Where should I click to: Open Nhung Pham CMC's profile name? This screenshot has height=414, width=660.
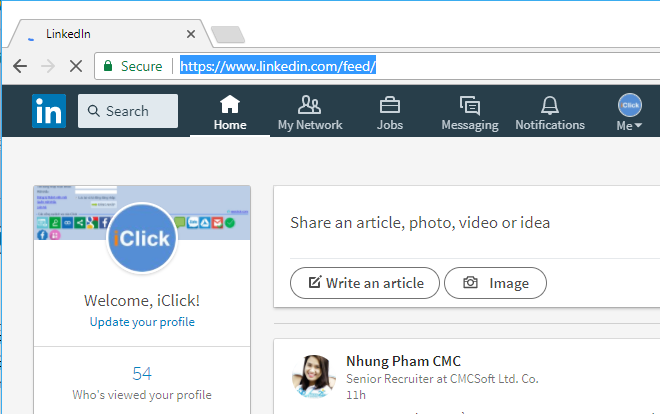403,361
